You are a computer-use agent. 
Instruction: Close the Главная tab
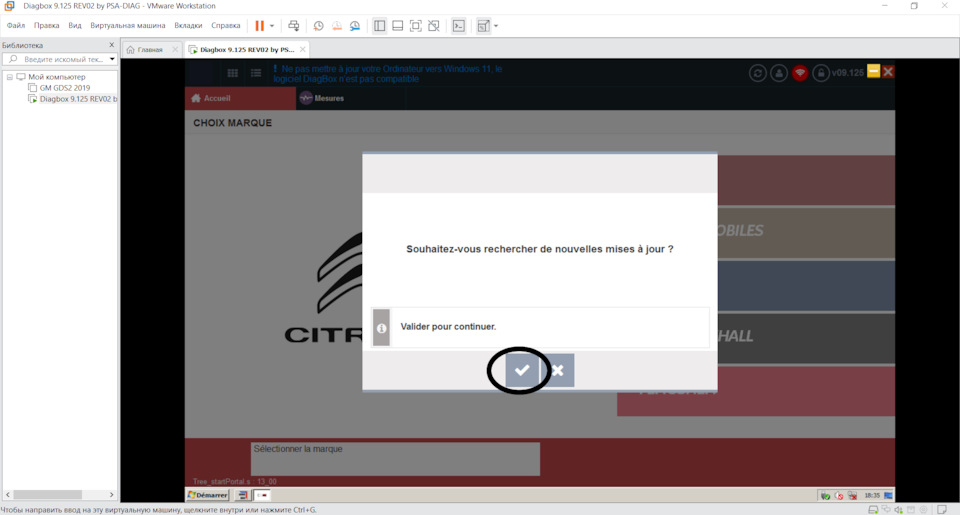coord(175,50)
